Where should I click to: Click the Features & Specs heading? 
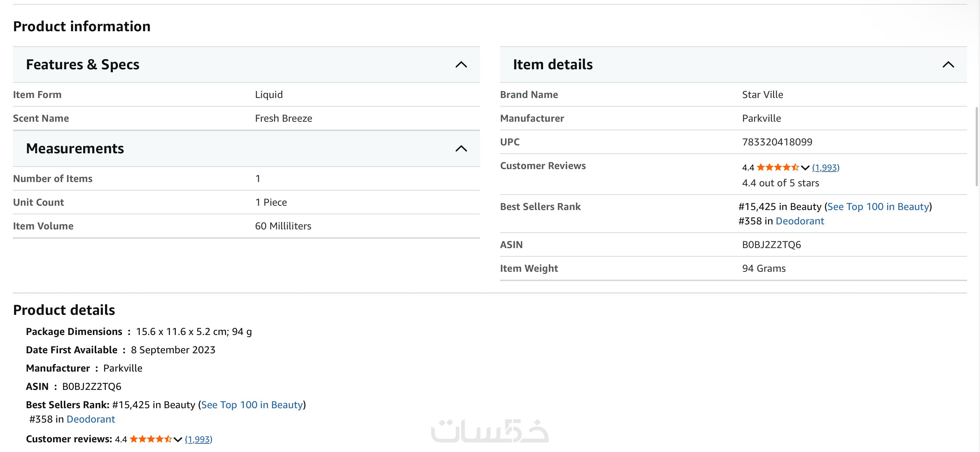83,65
